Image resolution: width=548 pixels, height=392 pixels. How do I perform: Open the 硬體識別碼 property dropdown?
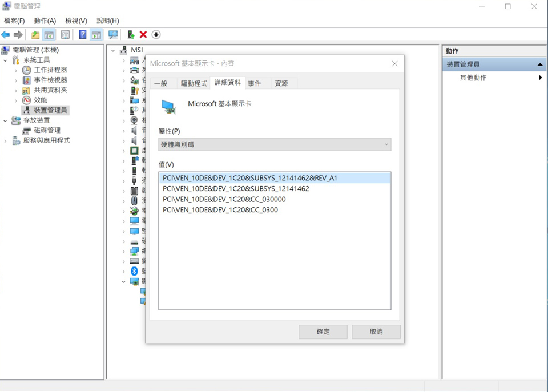pyautogui.click(x=275, y=144)
